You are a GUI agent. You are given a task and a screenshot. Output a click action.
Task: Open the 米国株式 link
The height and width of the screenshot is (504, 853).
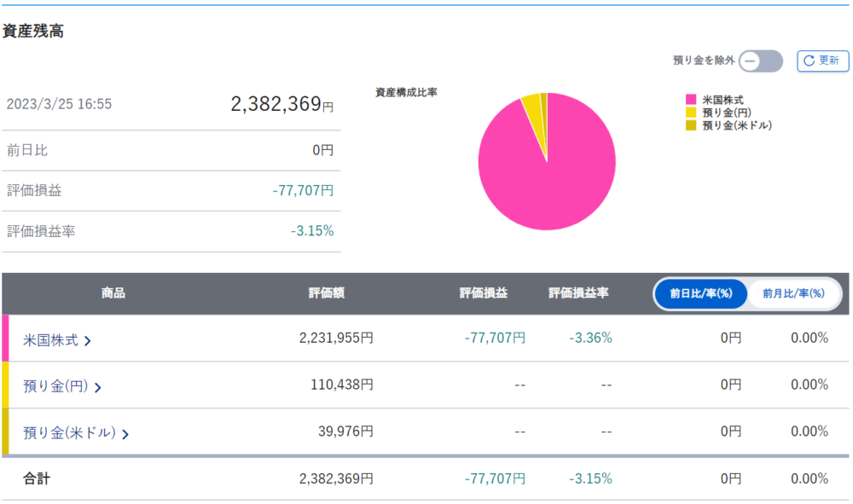(x=51, y=340)
